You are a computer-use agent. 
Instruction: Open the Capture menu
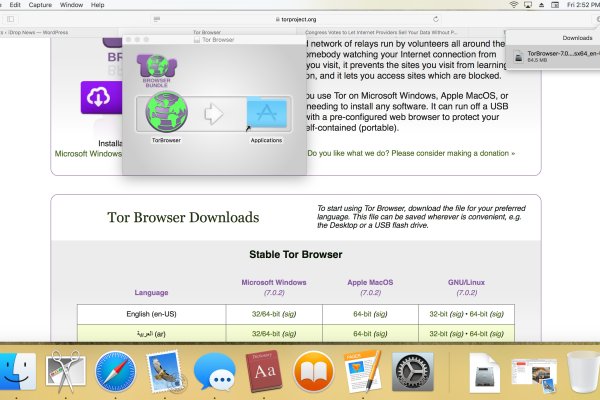tap(41, 5)
